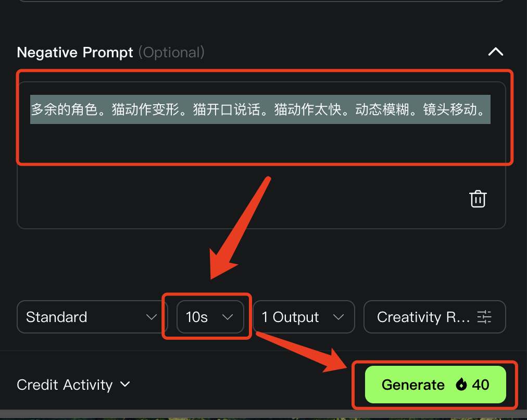
Task: Click the chevron on the 10s duration selector
Action: (x=228, y=317)
